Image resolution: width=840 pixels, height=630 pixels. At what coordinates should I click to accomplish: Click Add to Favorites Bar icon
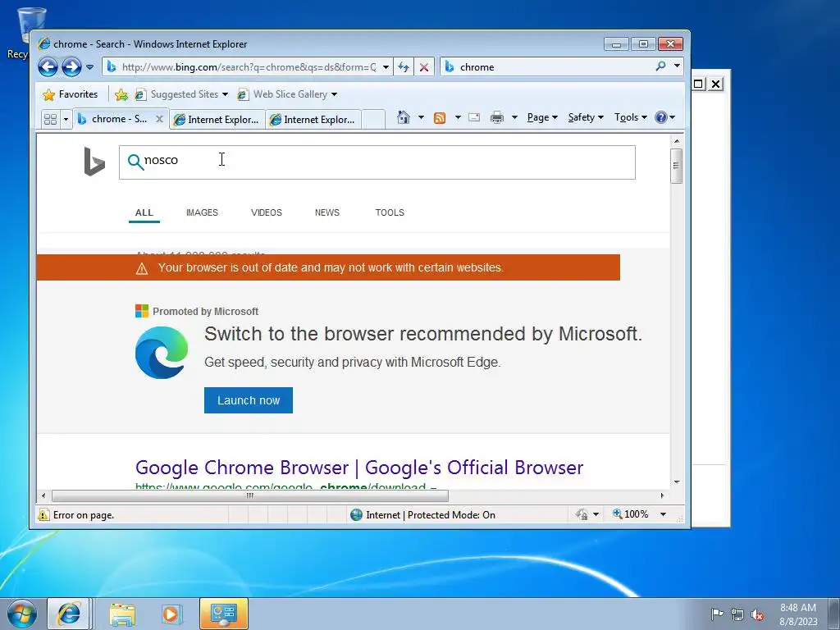(x=121, y=95)
